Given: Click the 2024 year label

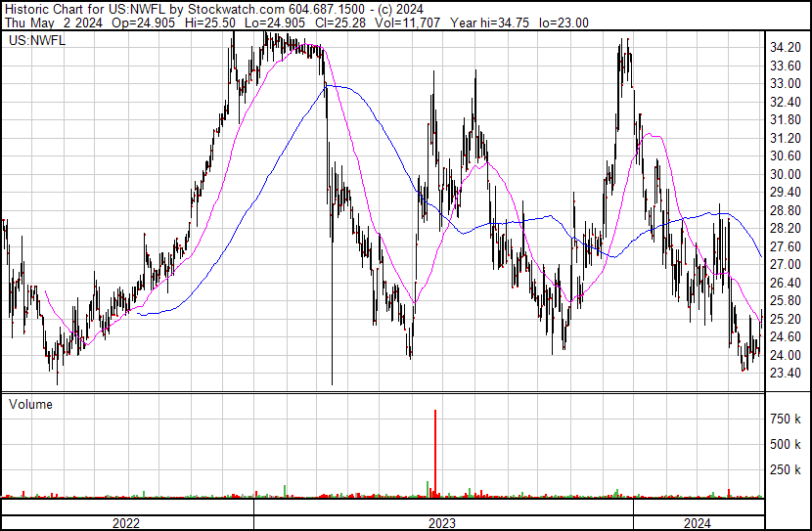Looking at the screenshot, I should [x=697, y=523].
